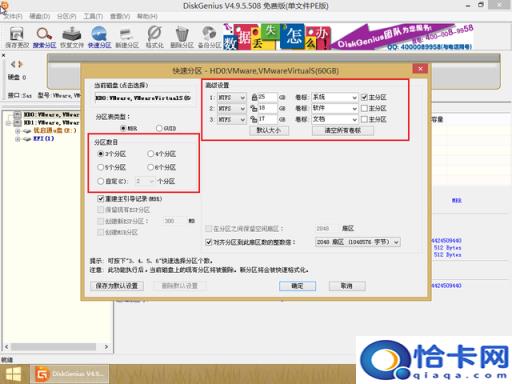This screenshot has height=384, width=512.
Task: Click the HD0 disk icon in tree
Action: point(17,115)
